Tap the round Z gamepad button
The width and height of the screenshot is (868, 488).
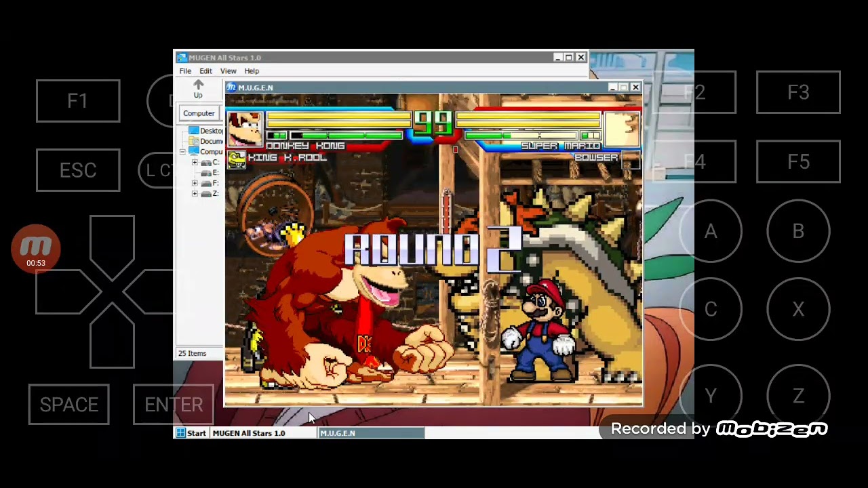coord(798,396)
